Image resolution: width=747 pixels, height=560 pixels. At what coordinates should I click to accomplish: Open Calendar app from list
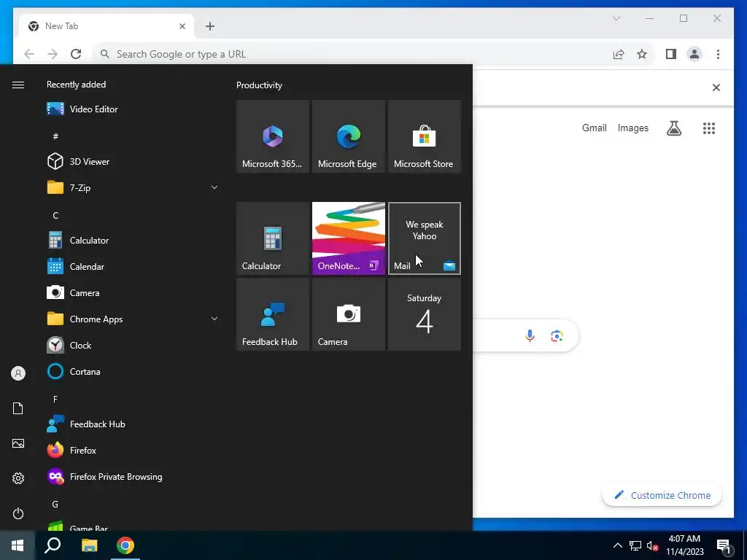132,267
